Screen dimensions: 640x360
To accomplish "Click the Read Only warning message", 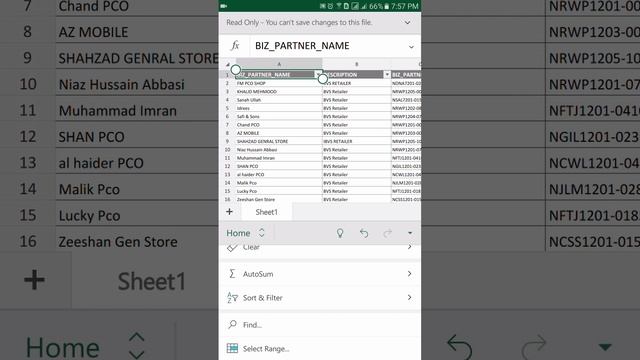I will click(x=299, y=22).
